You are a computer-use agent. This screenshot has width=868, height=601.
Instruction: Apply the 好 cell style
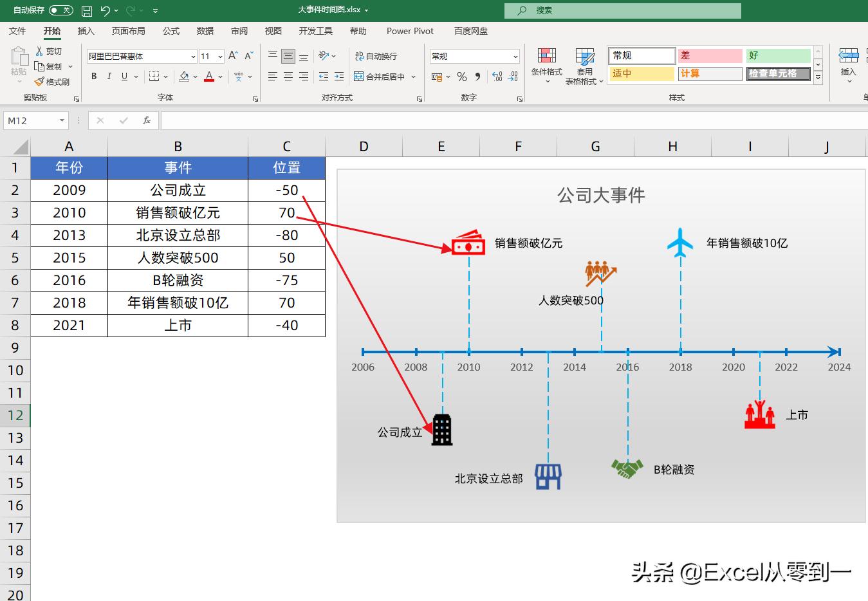779,55
